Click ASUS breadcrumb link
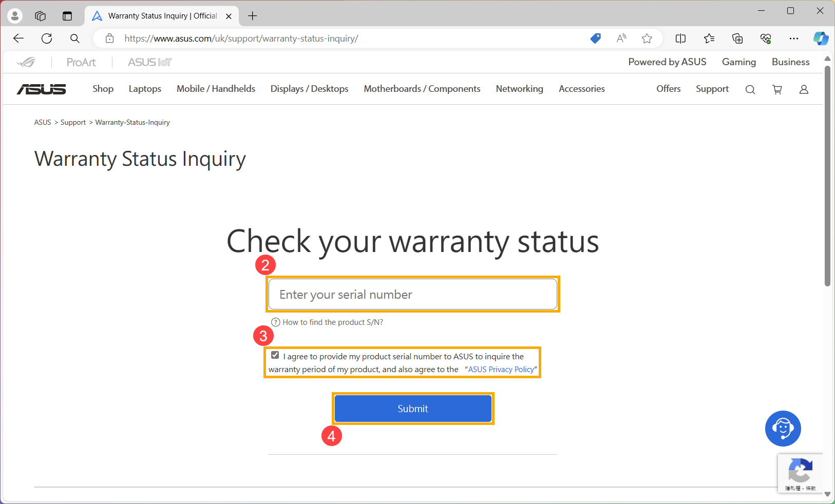Viewport: 835px width, 504px height. [43, 122]
